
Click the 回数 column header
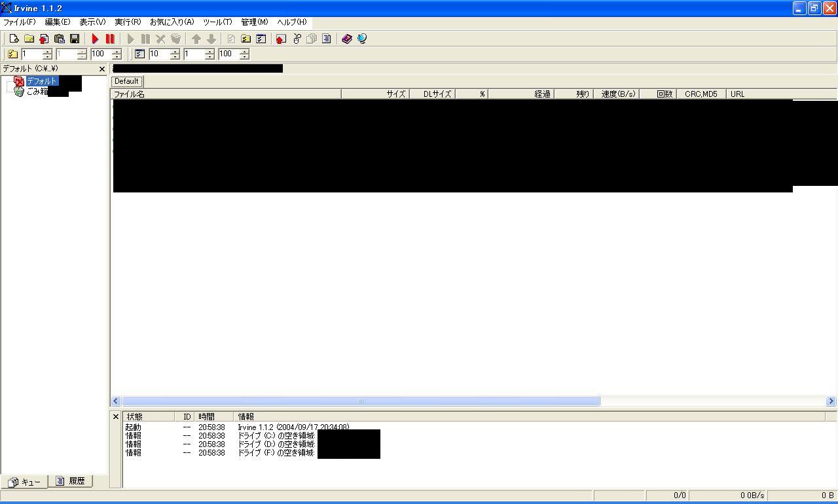click(x=657, y=94)
